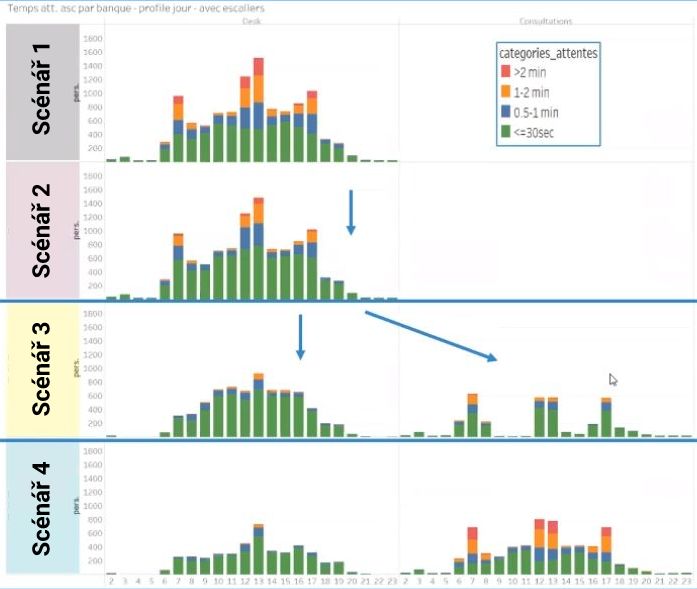
Task: Select the Scénář 1 row label
Action: click(x=40, y=90)
